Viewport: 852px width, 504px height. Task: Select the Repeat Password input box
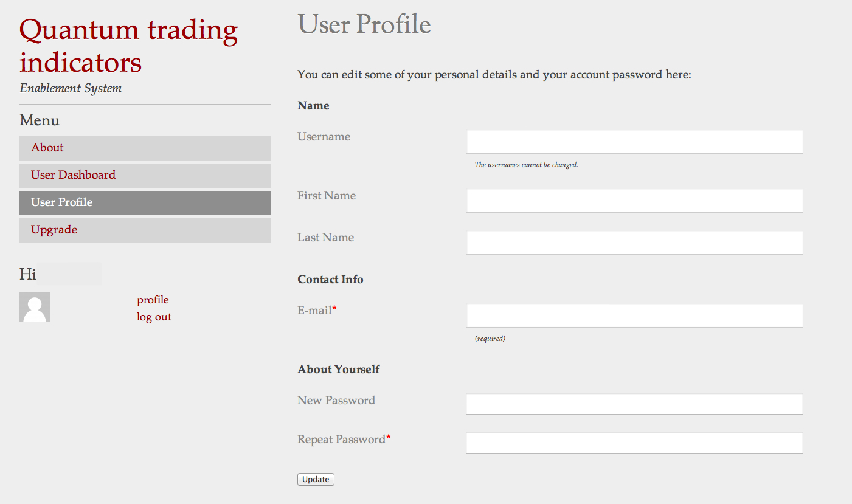point(634,443)
